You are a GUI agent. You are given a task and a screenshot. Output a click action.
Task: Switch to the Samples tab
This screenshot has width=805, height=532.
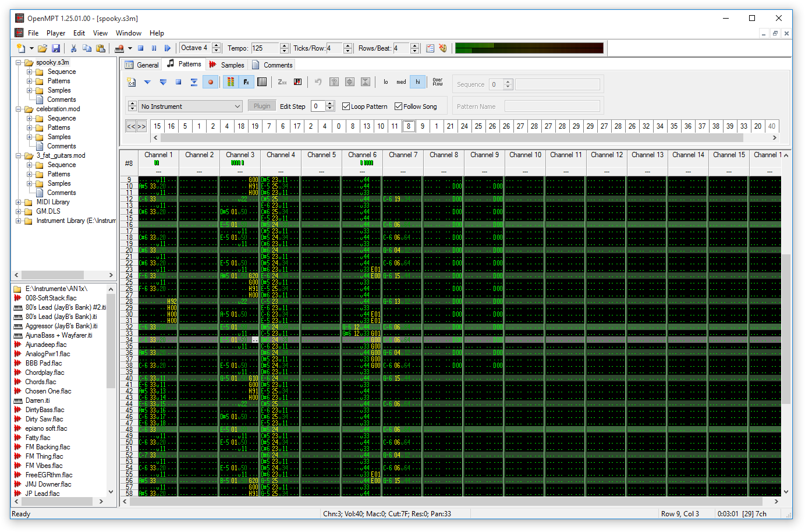[x=226, y=65]
